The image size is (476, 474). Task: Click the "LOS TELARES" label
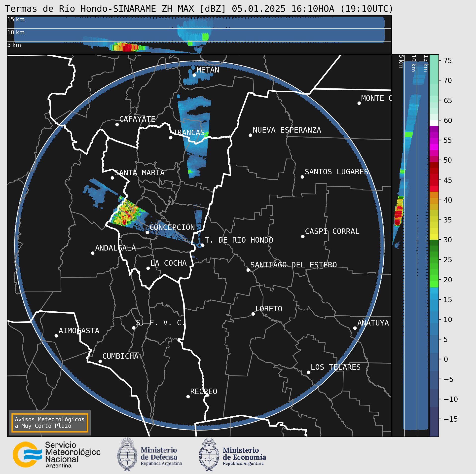(x=336, y=367)
